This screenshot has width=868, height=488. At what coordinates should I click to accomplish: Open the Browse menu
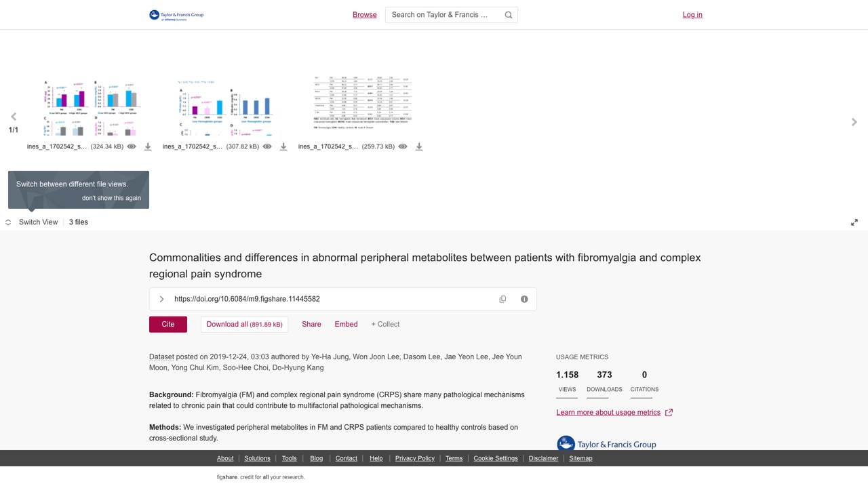365,15
